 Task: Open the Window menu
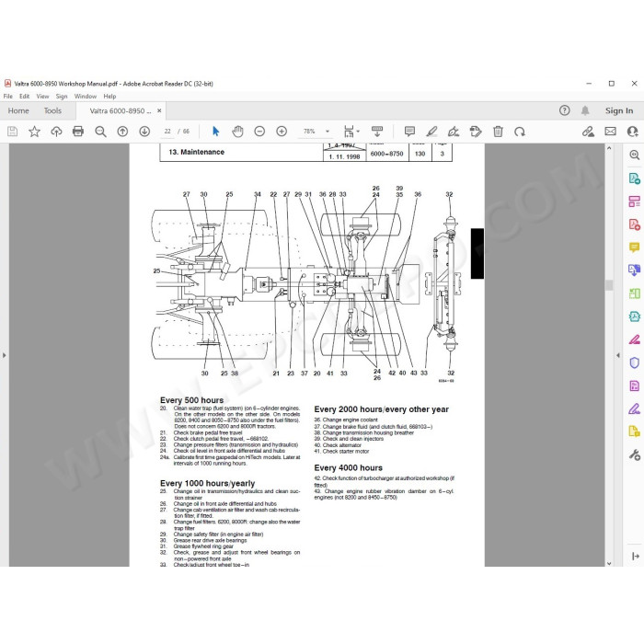86,96
